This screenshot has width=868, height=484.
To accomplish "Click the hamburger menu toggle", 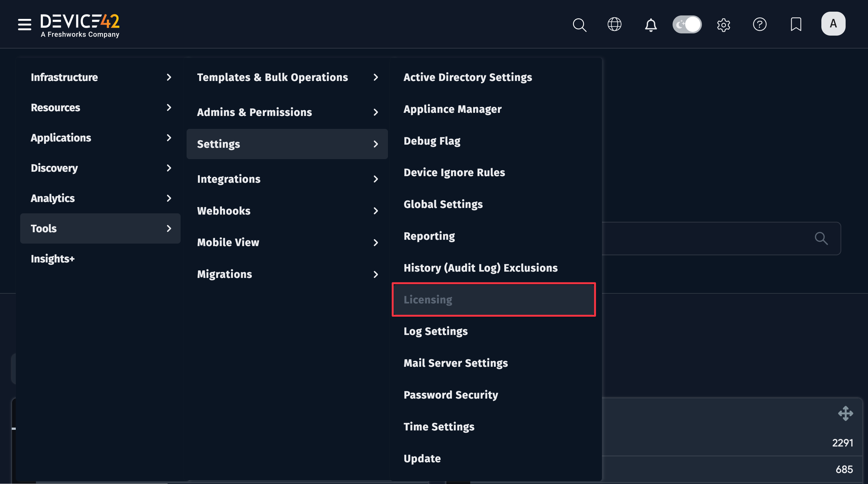I will tap(24, 24).
